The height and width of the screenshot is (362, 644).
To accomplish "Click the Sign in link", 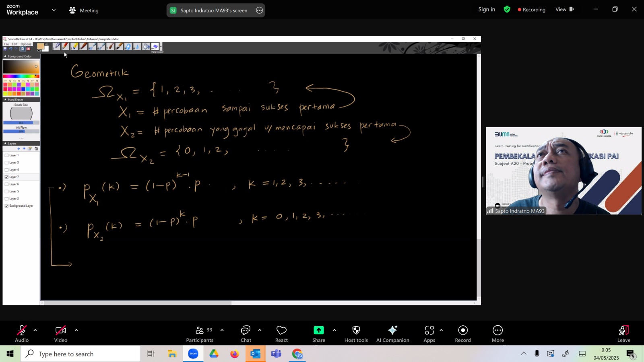I will point(487,9).
